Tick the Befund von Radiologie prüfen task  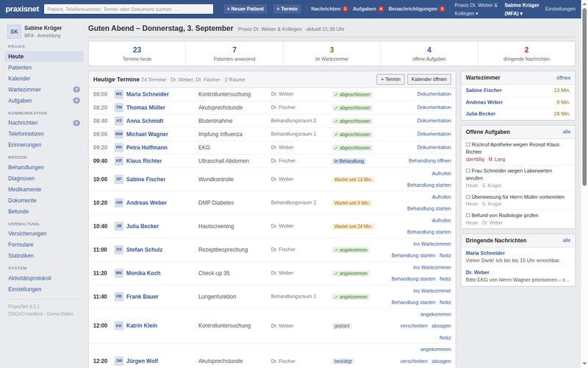point(468,215)
